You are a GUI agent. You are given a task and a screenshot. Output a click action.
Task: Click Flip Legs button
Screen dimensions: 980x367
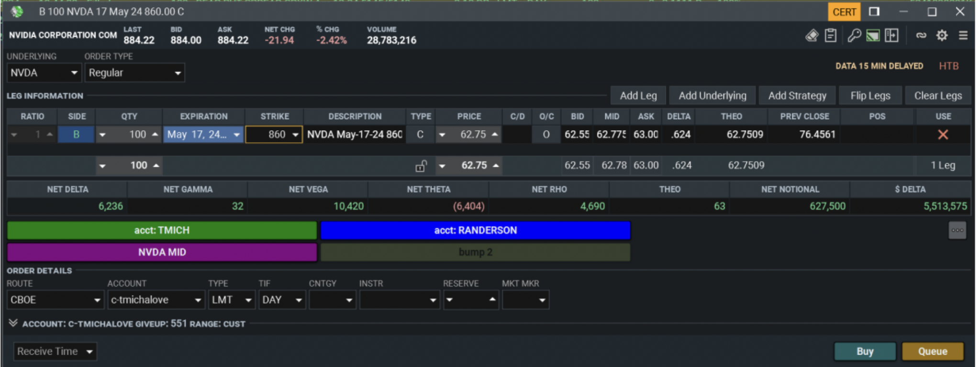point(870,96)
